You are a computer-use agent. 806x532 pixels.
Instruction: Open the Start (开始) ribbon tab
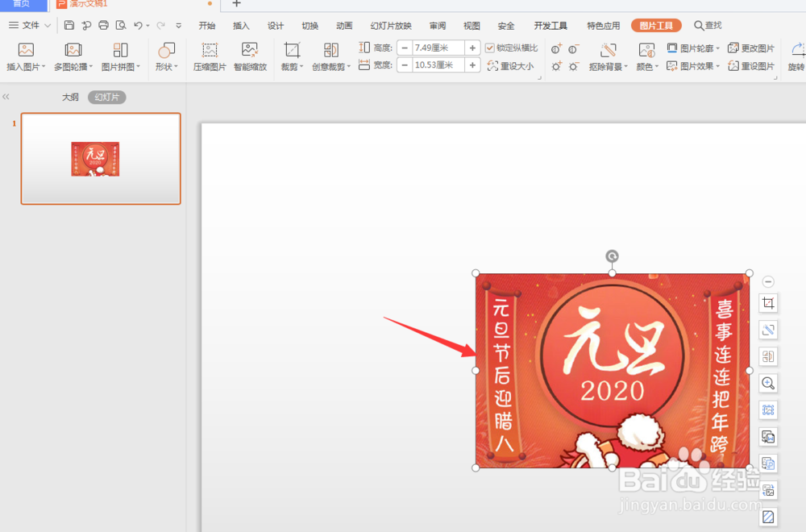(x=206, y=26)
